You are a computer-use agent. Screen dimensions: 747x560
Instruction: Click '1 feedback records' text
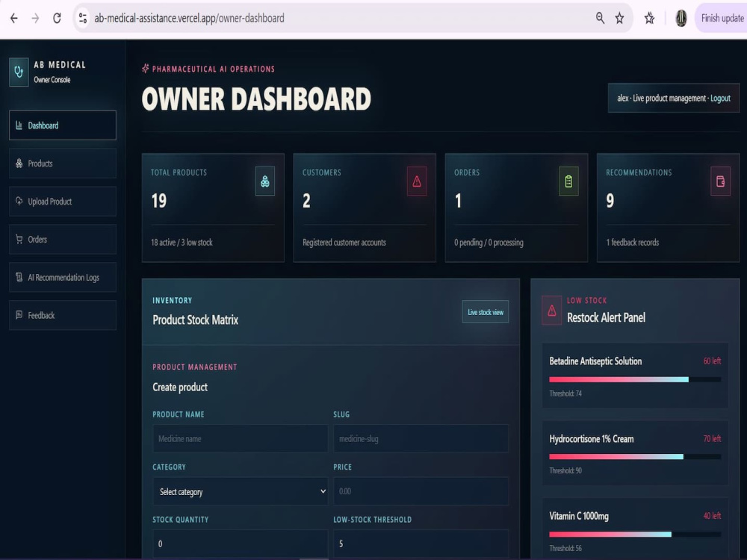pos(632,243)
